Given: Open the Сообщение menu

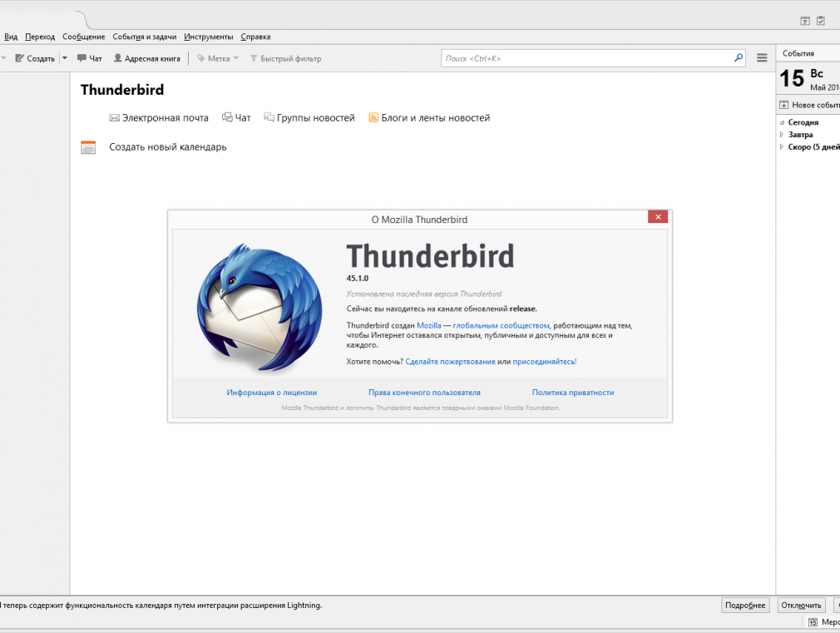Looking at the screenshot, I should click(x=83, y=37).
